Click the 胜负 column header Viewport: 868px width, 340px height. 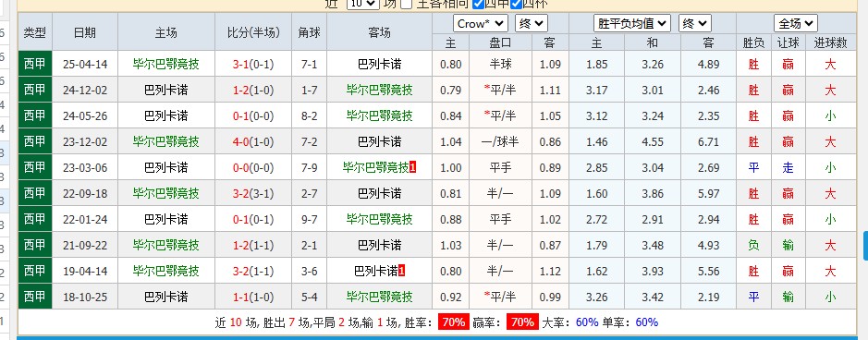tap(753, 42)
